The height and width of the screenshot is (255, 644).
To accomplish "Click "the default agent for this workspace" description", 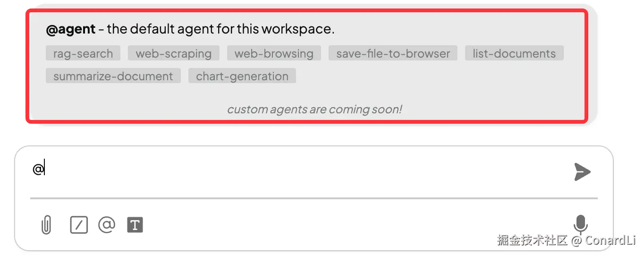I will coord(220,29).
